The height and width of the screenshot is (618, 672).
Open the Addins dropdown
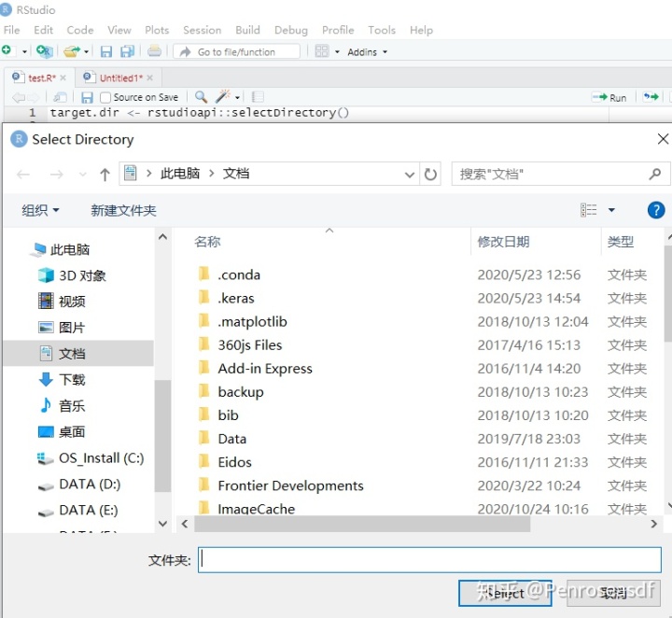click(x=368, y=52)
